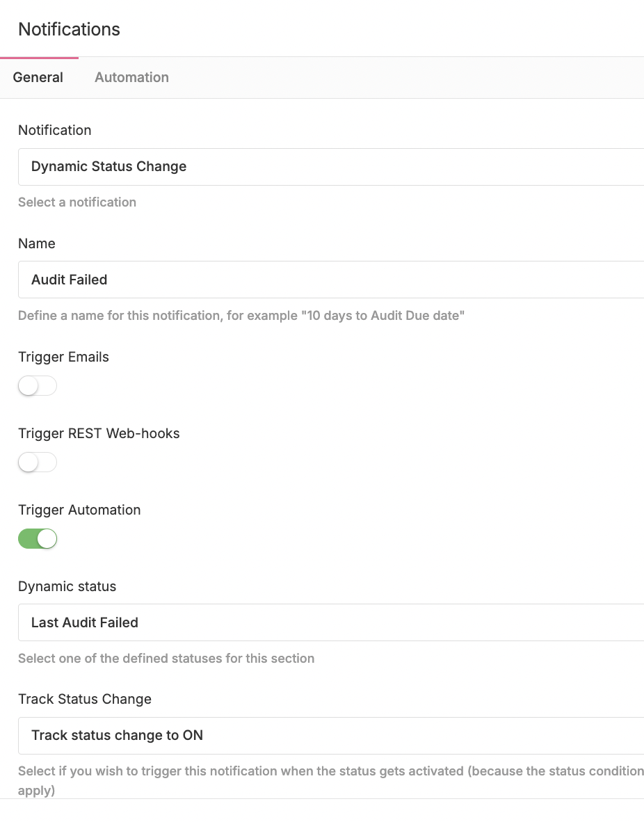Click the Name field label
Viewport: 644px width, 822px height.
36,243
